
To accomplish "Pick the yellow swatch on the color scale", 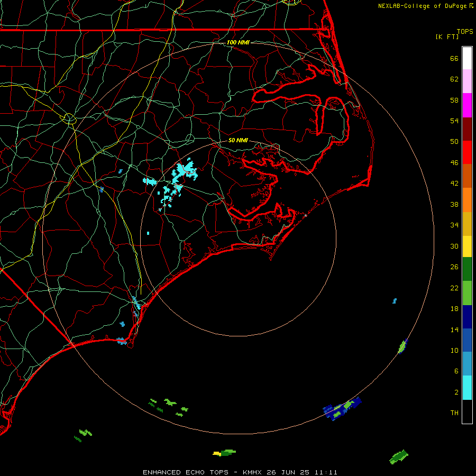I will [x=467, y=246].
